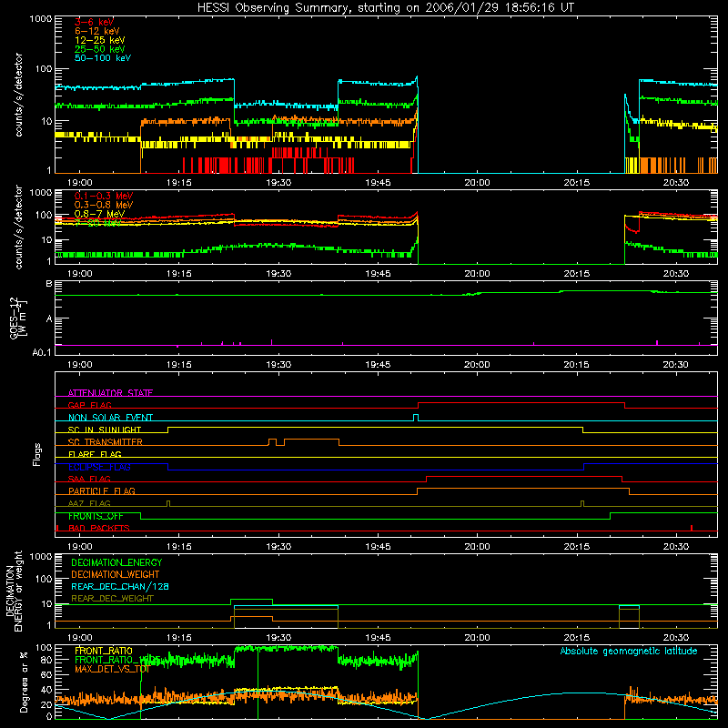The width and height of the screenshot is (728, 728).
Task: Select the red "0.1-0.3 MeV" legend label
Action: coord(104,196)
